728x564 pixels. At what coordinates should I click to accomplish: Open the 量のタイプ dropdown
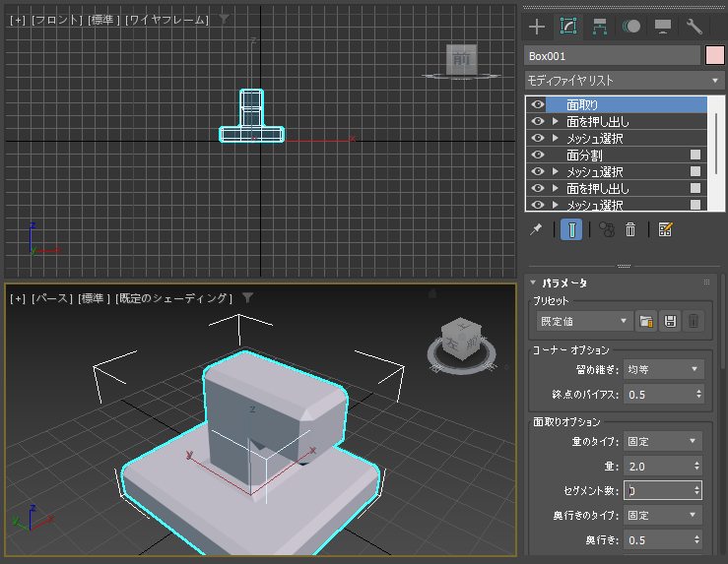click(x=662, y=441)
